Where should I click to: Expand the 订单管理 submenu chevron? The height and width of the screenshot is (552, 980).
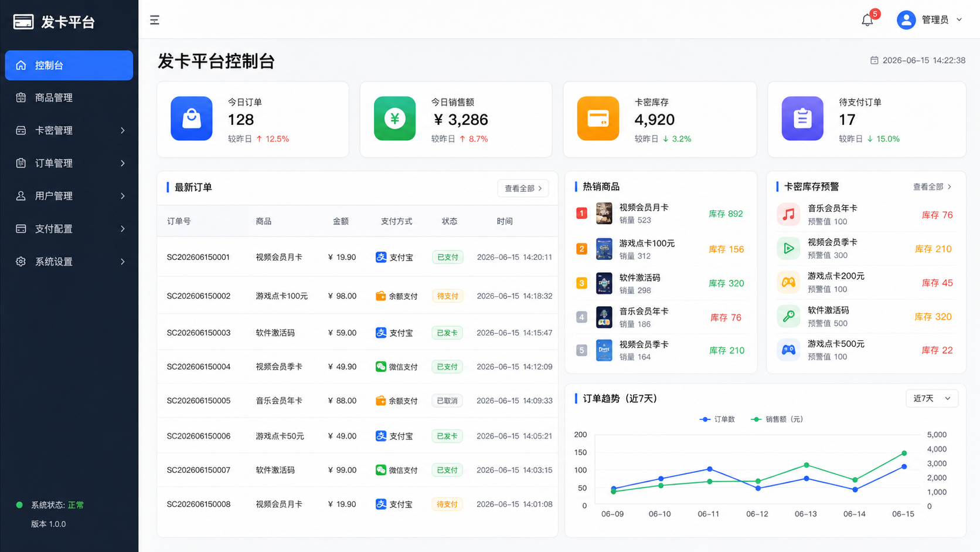pyautogui.click(x=122, y=163)
